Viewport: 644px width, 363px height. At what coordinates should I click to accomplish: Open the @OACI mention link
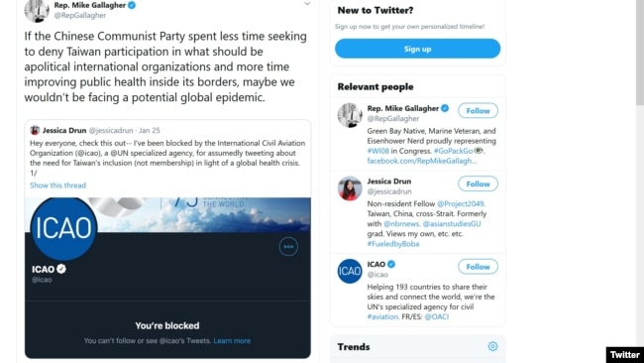tap(437, 317)
